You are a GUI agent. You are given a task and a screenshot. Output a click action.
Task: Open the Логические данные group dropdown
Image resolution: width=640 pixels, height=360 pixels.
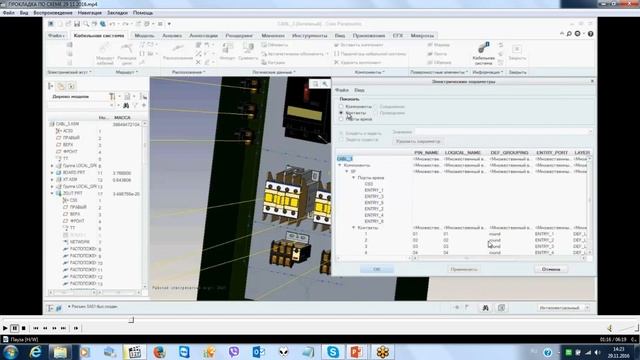tap(274, 72)
